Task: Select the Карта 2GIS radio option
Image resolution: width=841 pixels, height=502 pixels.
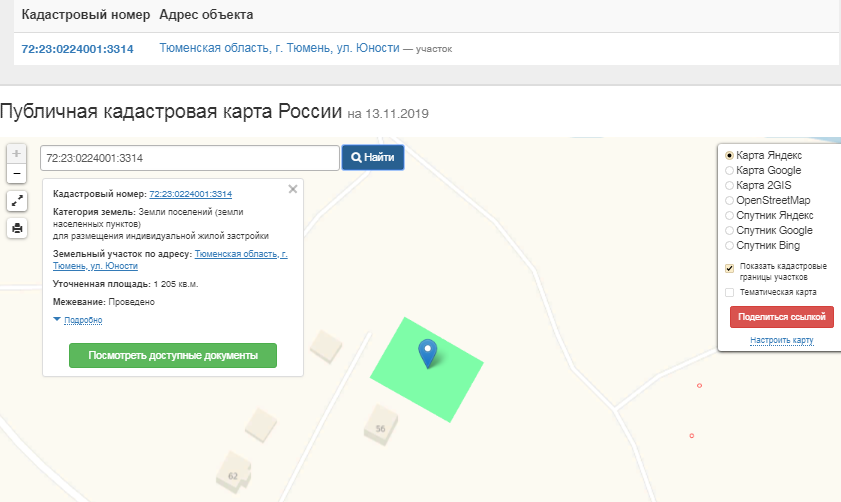Action: pyautogui.click(x=729, y=186)
